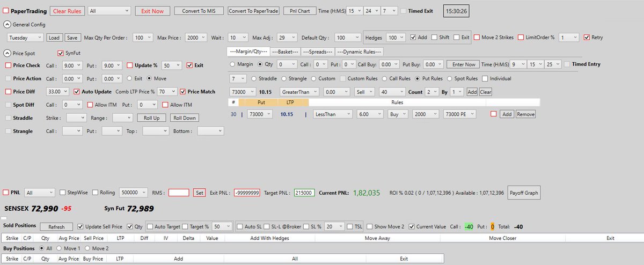Collapse the General Config section
Screen dimensions: 644x265
pos(7,24)
